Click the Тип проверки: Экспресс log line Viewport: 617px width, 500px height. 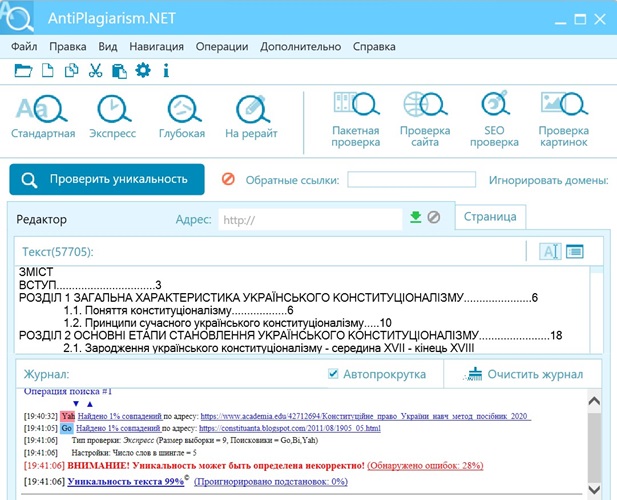point(195,440)
